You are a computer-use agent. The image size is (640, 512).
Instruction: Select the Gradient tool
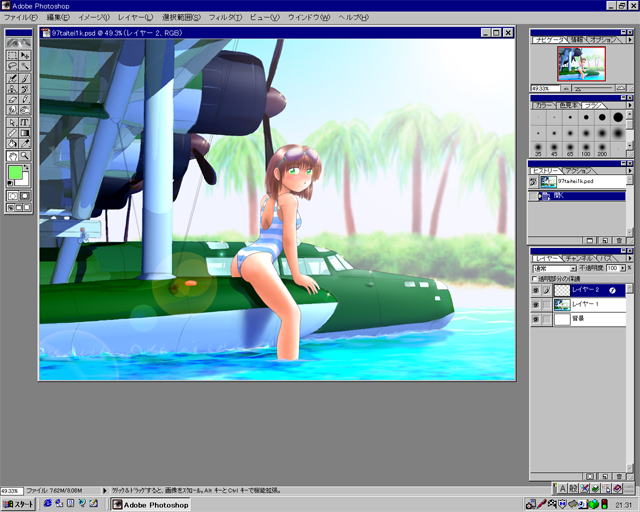(25, 133)
